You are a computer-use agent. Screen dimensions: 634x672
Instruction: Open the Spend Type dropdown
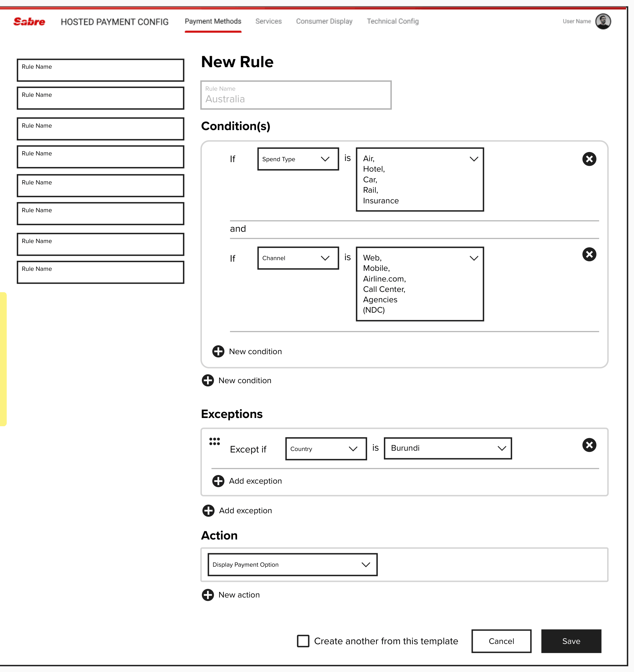tap(298, 159)
